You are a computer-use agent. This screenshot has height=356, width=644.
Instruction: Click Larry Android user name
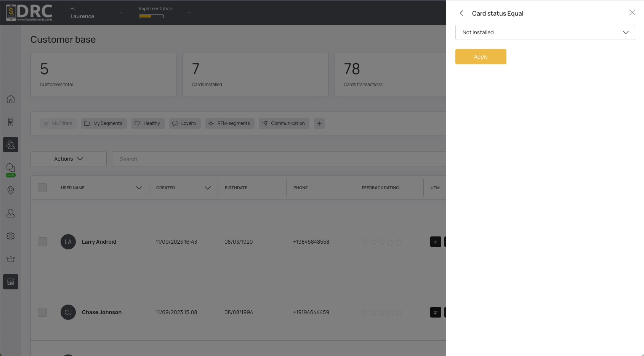click(99, 242)
